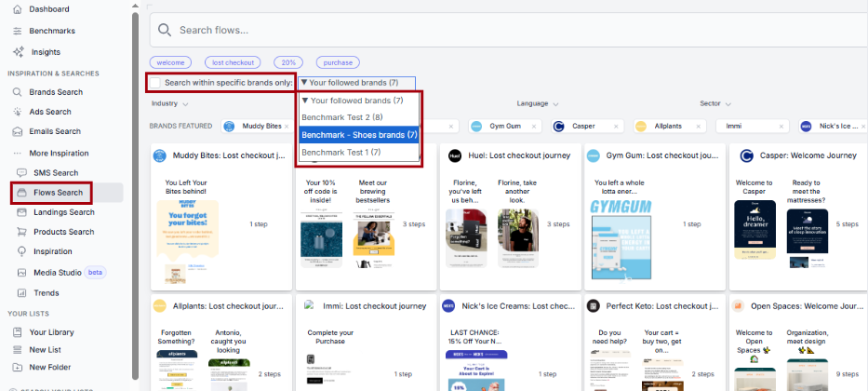Click the Products Search cart icon
The image size is (868, 391).
point(21,232)
